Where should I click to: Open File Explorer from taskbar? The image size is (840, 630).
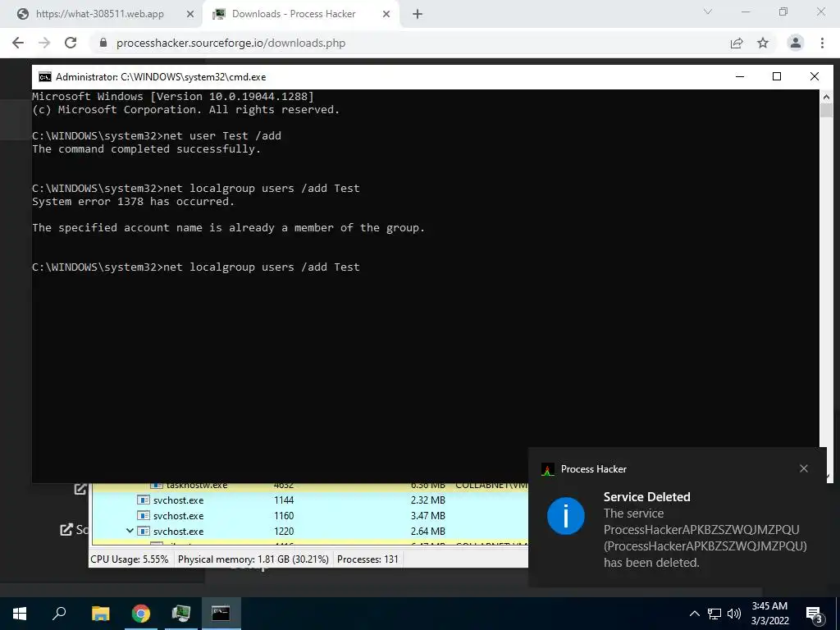(100, 614)
